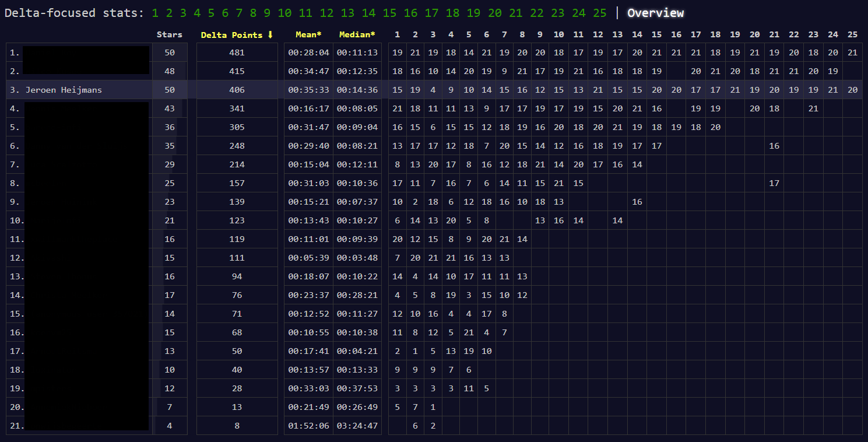Open day 23 link in top navigation
This screenshot has height=442, width=868.
tap(557, 13)
